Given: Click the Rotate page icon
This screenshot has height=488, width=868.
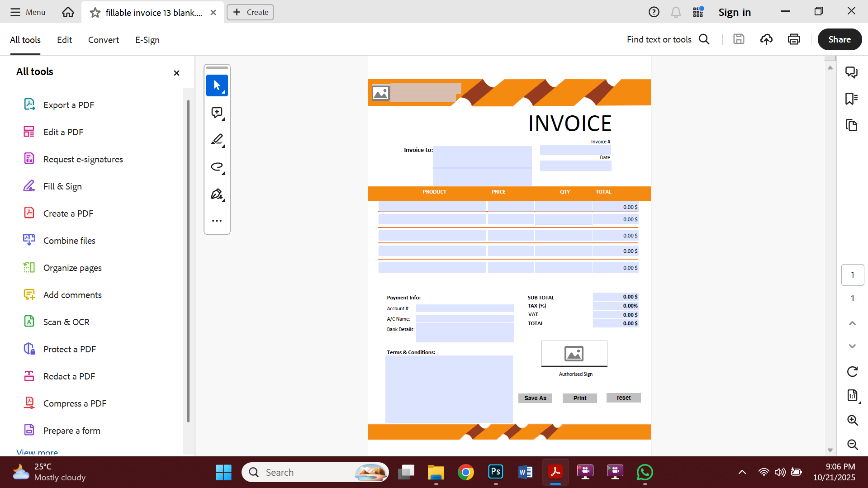Looking at the screenshot, I should [852, 371].
